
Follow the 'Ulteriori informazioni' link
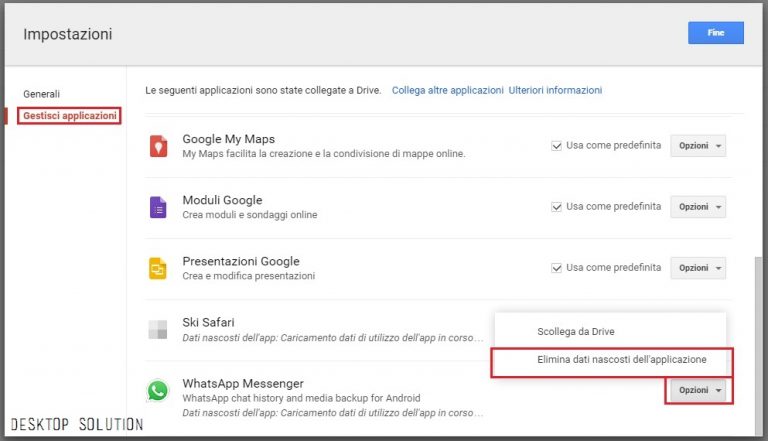555,90
